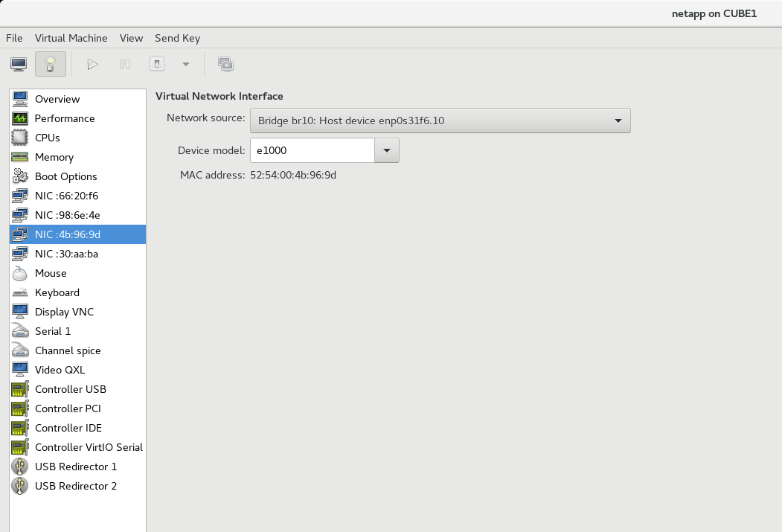
Task: Open the Virtual Machine menu
Action: coord(71,38)
